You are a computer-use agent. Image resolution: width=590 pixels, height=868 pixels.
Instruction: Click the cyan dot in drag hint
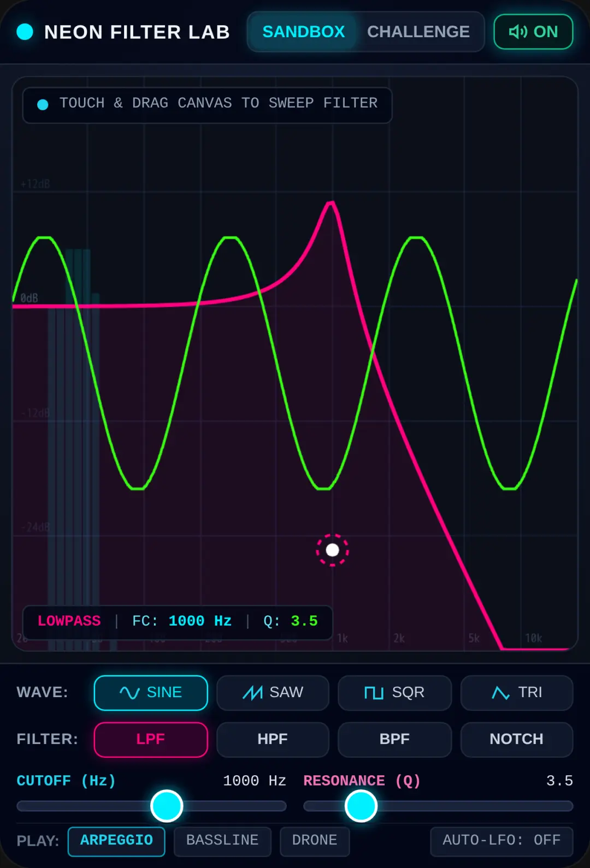[43, 104]
